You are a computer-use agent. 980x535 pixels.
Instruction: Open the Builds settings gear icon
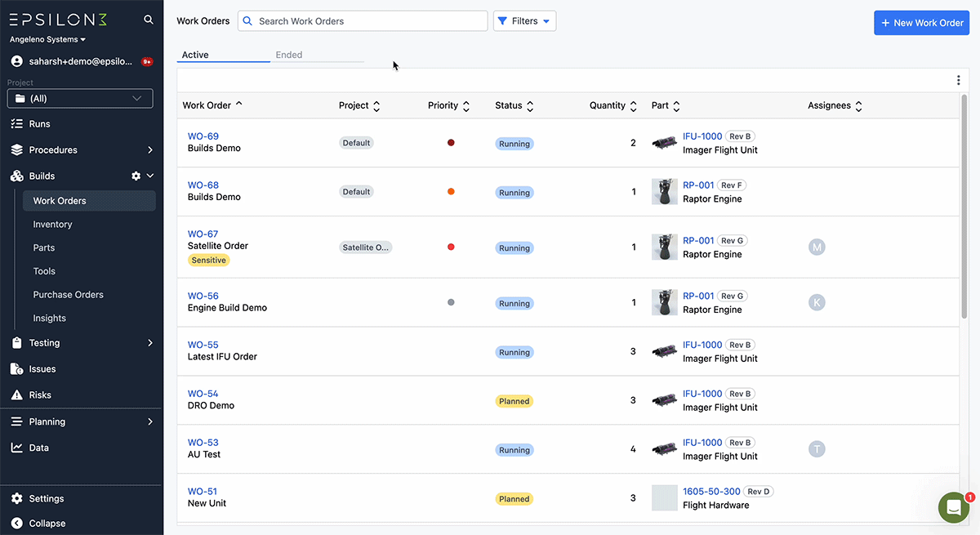(136, 176)
